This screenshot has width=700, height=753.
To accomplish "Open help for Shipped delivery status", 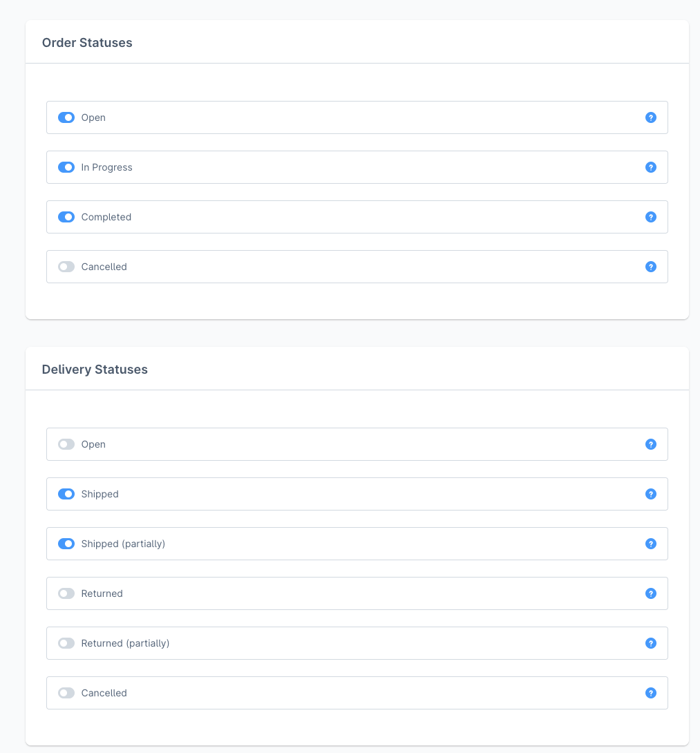I will (650, 494).
